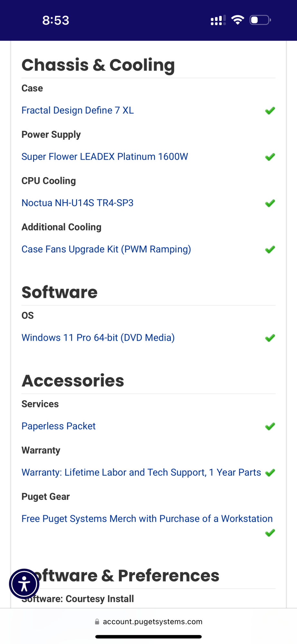Tap the Wi-Fi status icon
This screenshot has width=297, height=644.
(238, 20)
